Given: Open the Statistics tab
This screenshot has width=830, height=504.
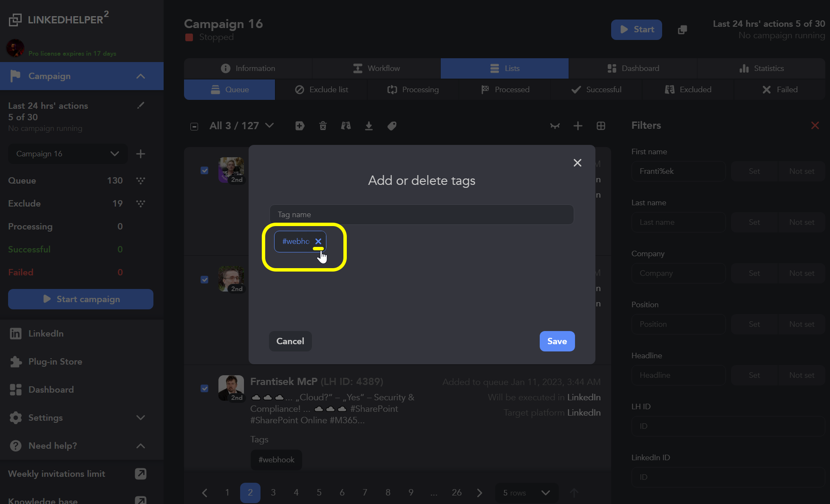Looking at the screenshot, I should point(761,68).
